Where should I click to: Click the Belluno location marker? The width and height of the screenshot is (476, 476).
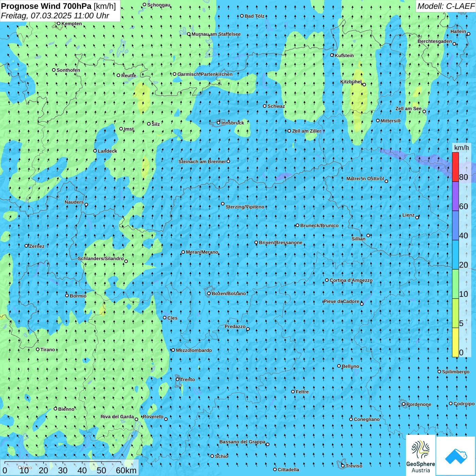pos(339,366)
